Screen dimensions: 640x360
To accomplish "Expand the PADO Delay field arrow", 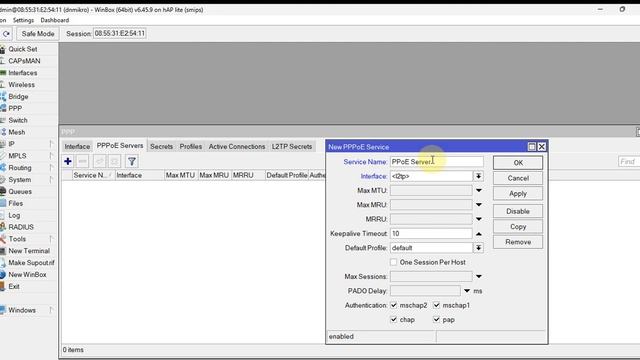I will (x=467, y=291).
